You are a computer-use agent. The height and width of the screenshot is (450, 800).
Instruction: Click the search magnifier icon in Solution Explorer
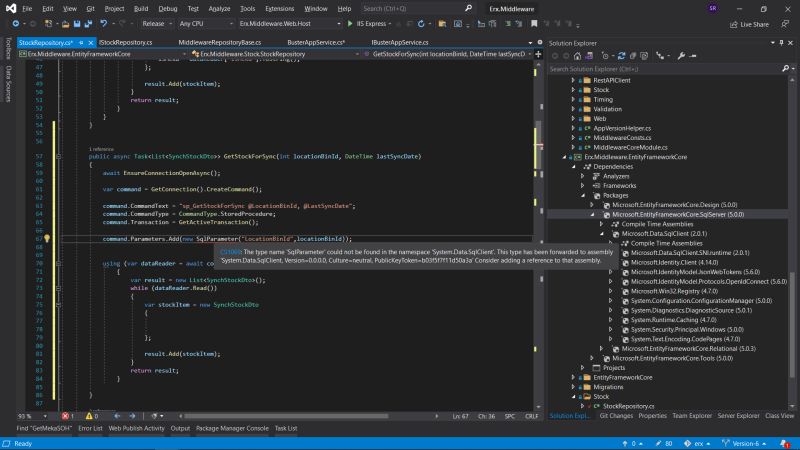tap(785, 68)
